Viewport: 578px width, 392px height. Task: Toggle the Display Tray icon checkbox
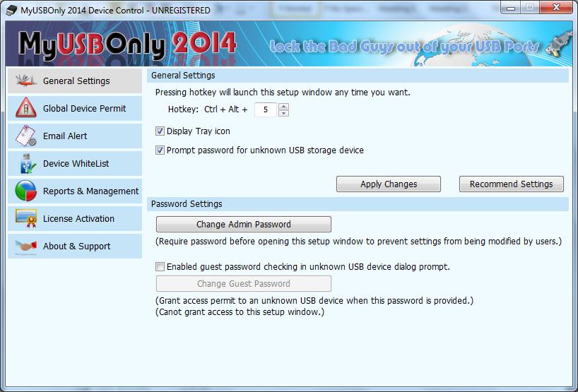(160, 131)
